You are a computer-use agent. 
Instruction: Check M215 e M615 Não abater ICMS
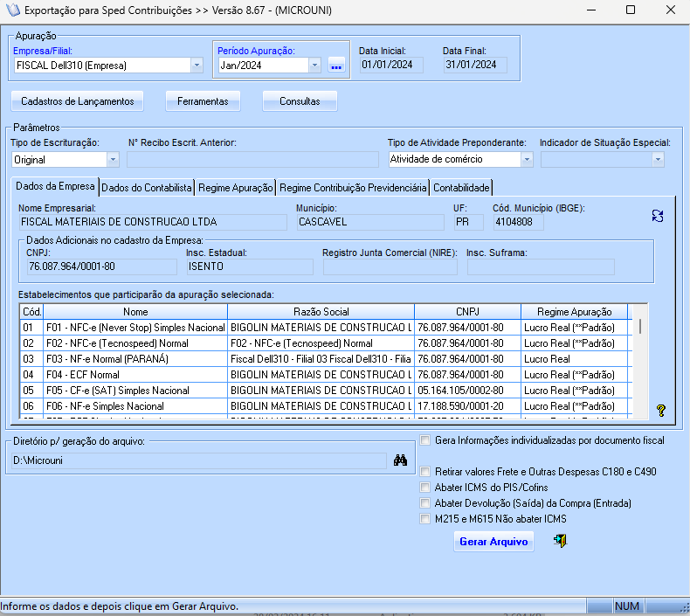point(424,519)
